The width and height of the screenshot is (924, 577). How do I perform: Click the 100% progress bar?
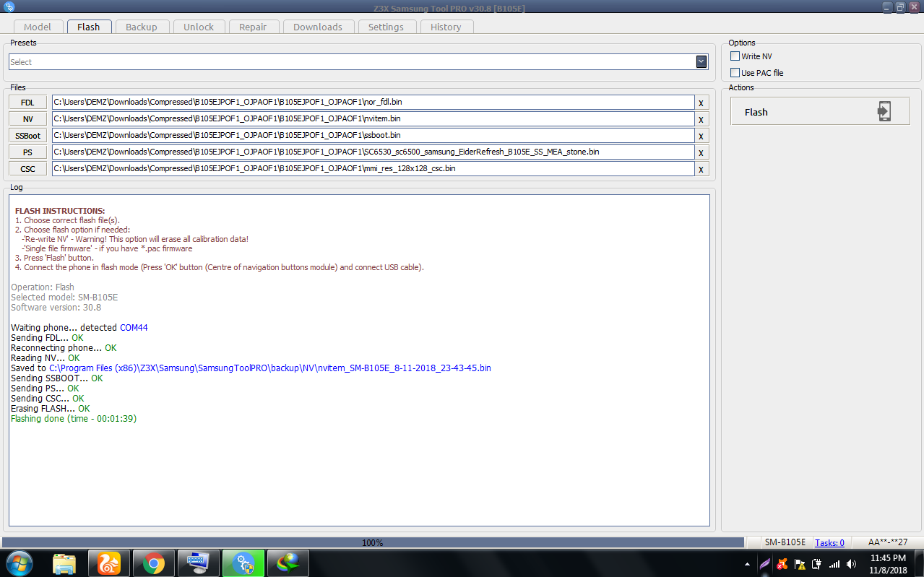click(373, 542)
